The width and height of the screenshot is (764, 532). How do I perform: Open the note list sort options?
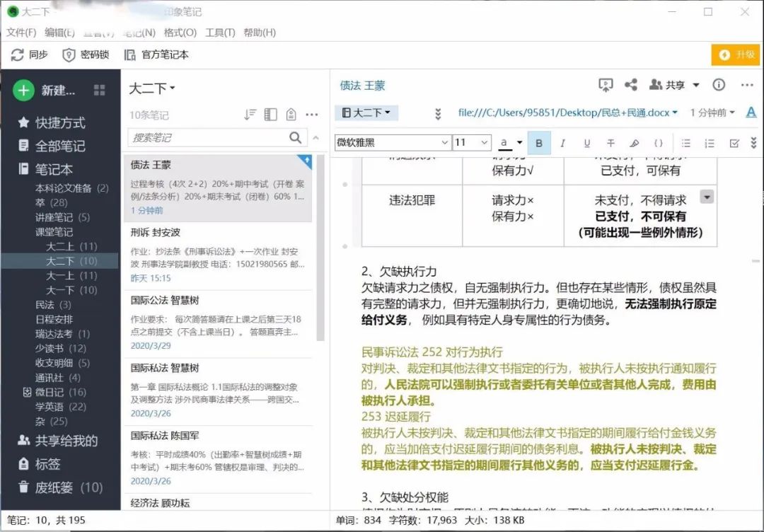(x=250, y=115)
